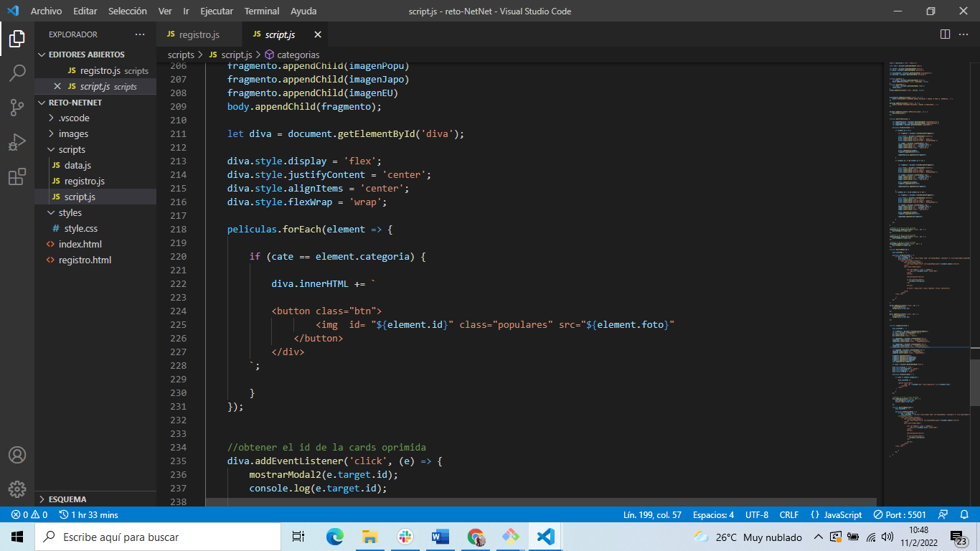Viewport: 980px width, 551px height.
Task: Click the VS Code logo in title bar
Action: 12,11
